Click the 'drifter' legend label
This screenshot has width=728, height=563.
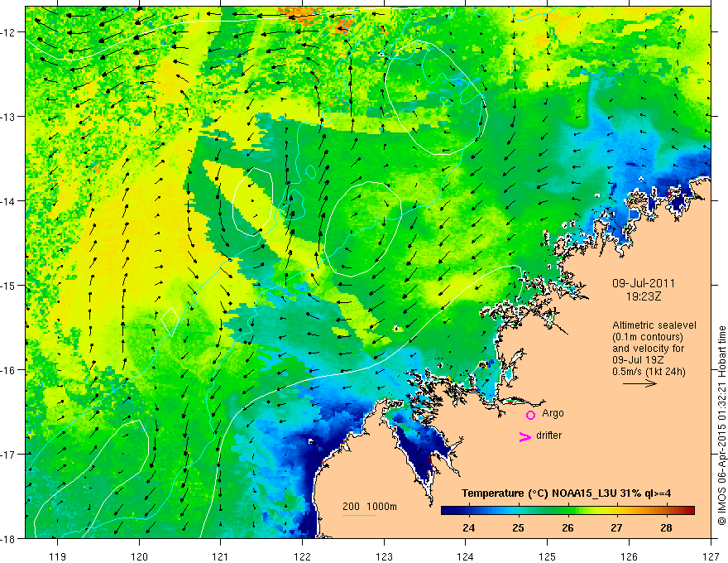[x=548, y=435]
